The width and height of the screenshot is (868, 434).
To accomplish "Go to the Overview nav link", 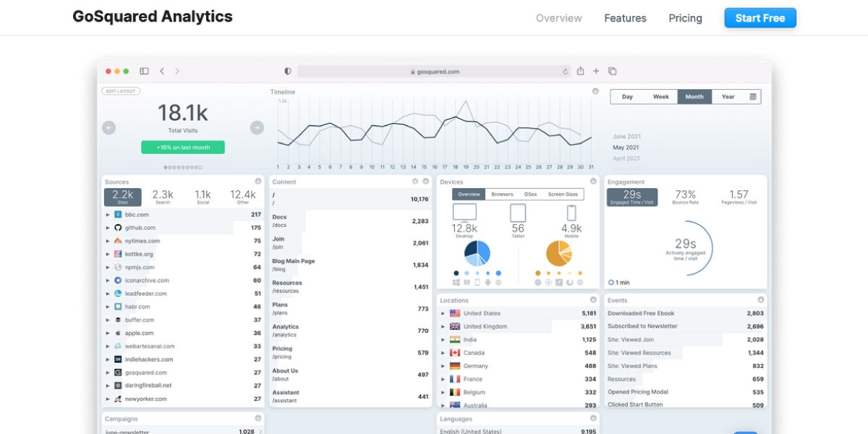I will 558,18.
